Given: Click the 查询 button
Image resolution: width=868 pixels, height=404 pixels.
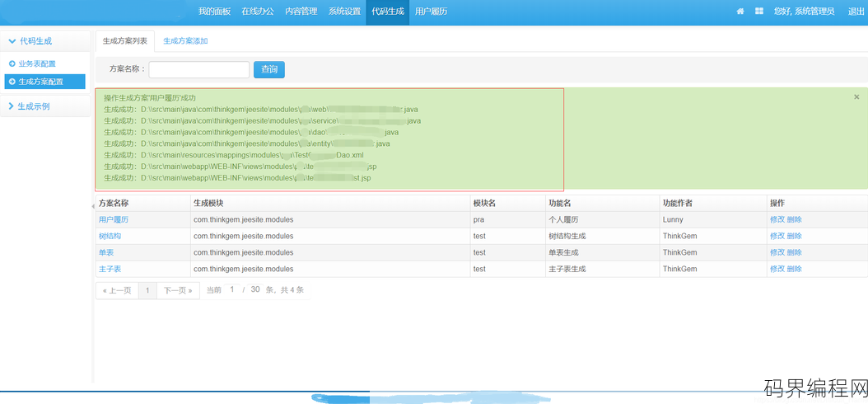Looking at the screenshot, I should point(269,69).
